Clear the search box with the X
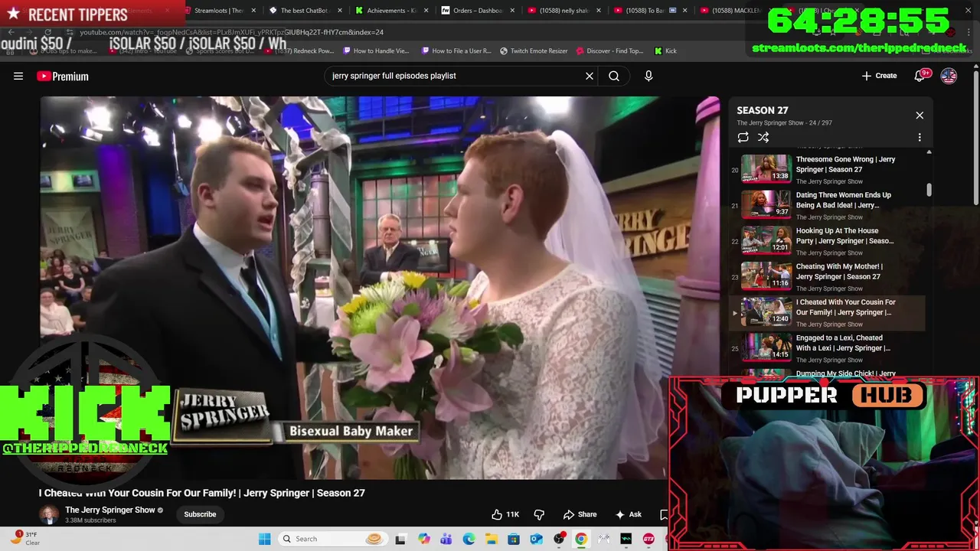980x551 pixels. (590, 76)
